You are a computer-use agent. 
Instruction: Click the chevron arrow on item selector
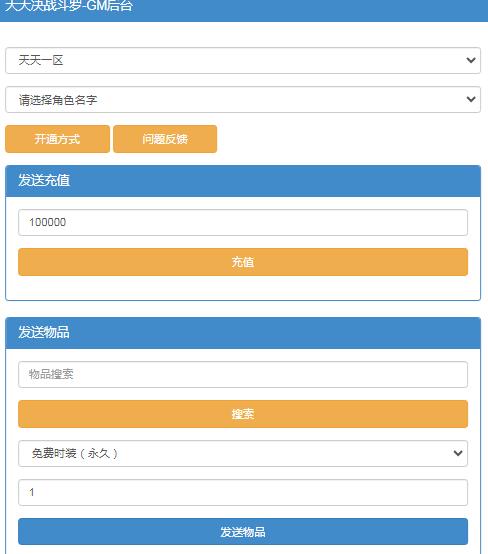[x=458, y=453]
